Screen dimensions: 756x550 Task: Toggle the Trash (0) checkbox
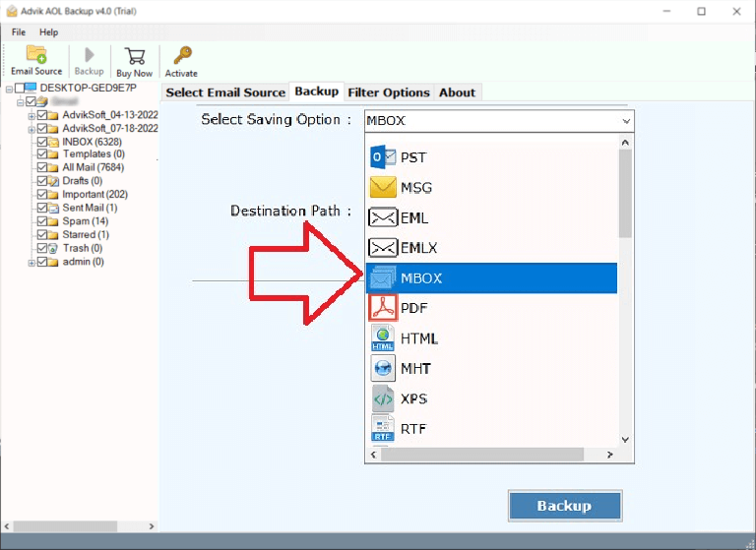click(x=42, y=248)
